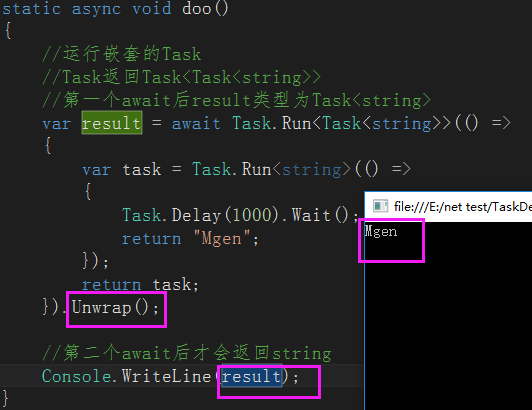Image resolution: width=532 pixels, height=410 pixels.
Task: Click the highlighted result variable declaration
Action: tap(112, 123)
